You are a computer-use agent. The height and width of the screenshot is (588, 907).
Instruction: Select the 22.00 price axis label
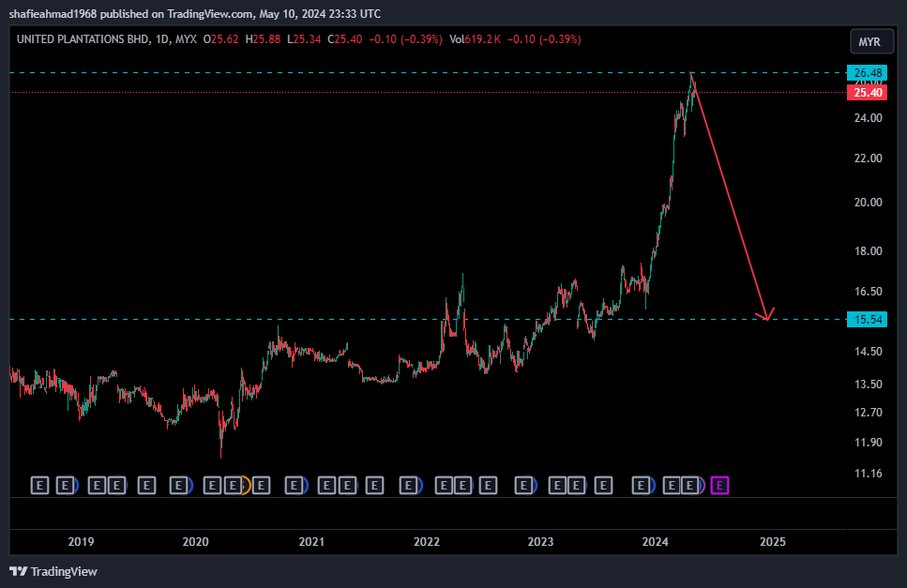pyautogui.click(x=869, y=158)
